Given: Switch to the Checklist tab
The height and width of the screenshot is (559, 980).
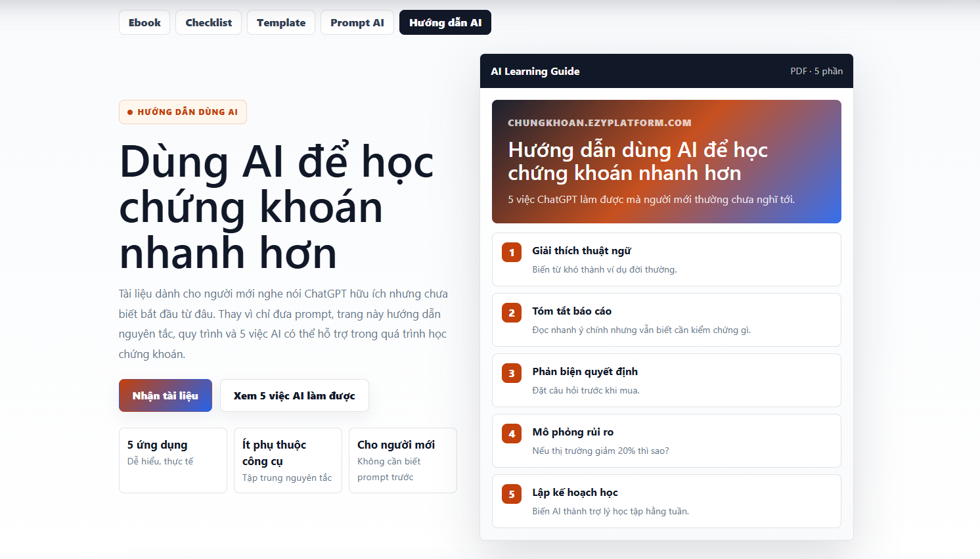Looking at the screenshot, I should pyautogui.click(x=208, y=22).
